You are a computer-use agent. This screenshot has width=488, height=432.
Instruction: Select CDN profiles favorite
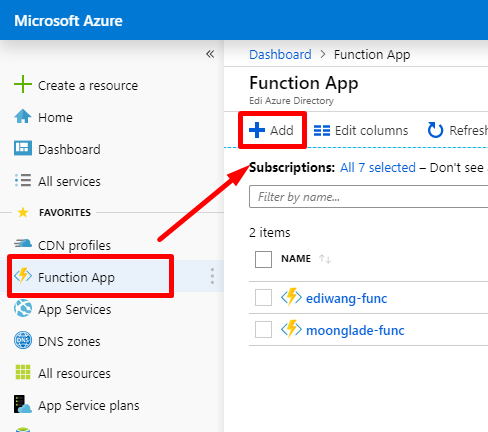74,246
